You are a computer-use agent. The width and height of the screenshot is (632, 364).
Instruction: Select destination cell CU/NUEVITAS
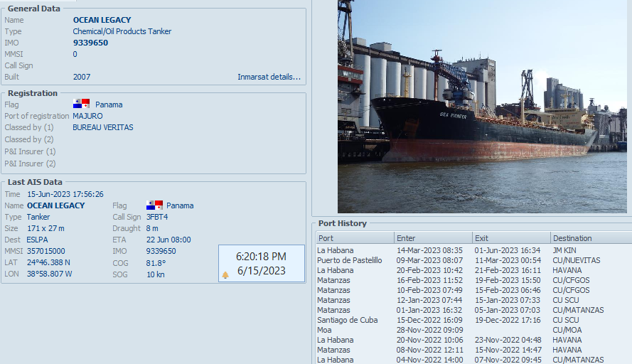tap(577, 260)
